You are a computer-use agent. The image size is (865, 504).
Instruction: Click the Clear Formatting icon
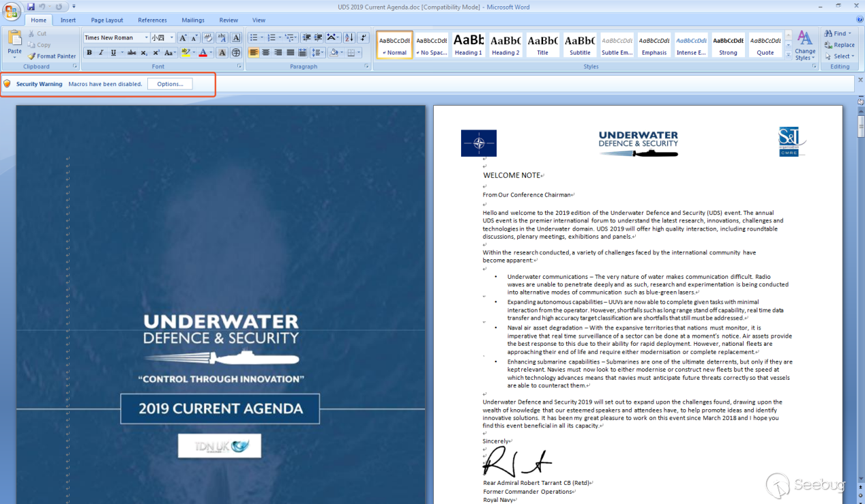pyautogui.click(x=209, y=38)
